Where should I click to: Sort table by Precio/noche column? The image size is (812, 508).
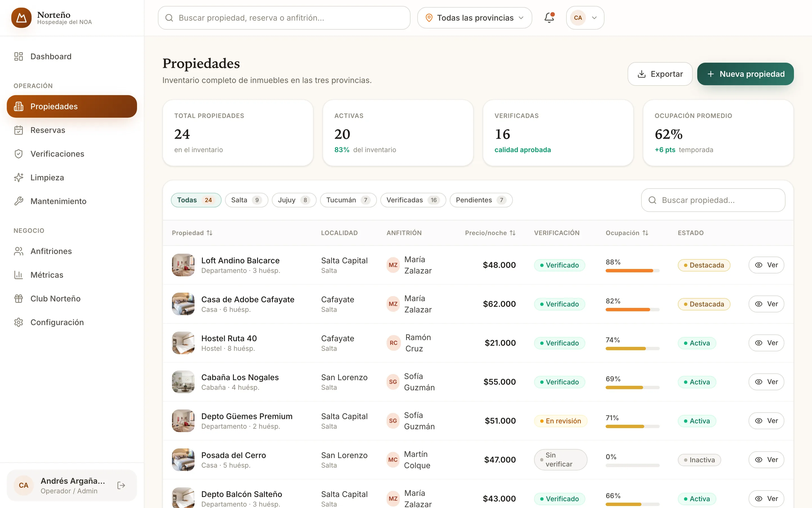(x=490, y=233)
